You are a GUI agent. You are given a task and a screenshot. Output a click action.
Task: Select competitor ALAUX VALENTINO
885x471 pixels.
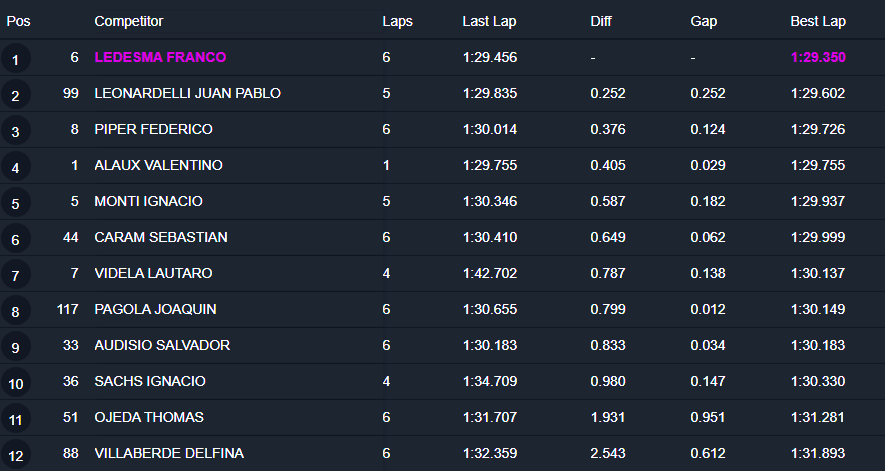click(x=158, y=165)
